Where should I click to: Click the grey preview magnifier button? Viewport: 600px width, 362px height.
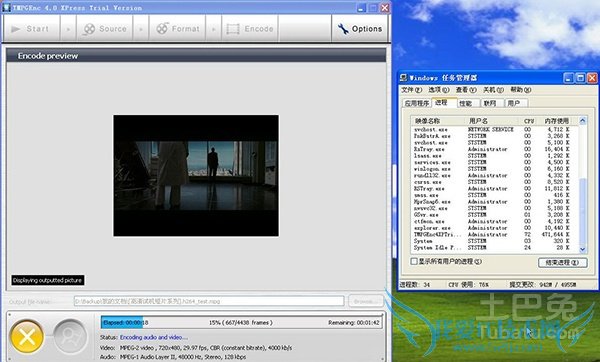[70, 336]
